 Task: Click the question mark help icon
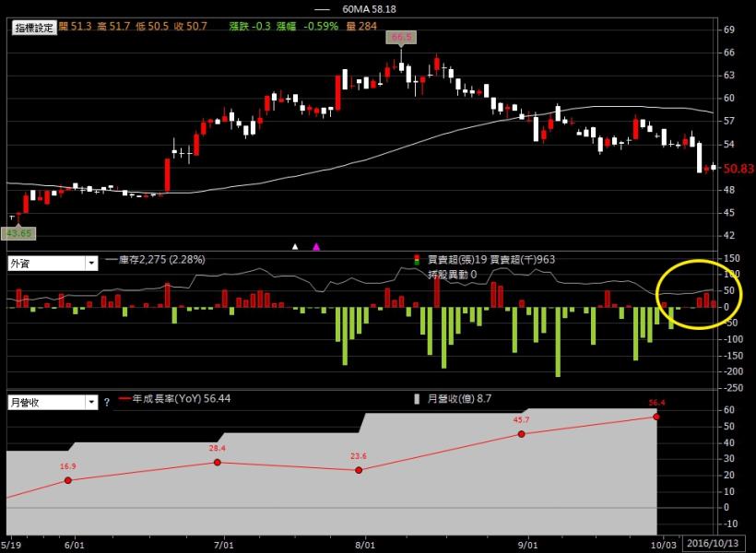[107, 402]
